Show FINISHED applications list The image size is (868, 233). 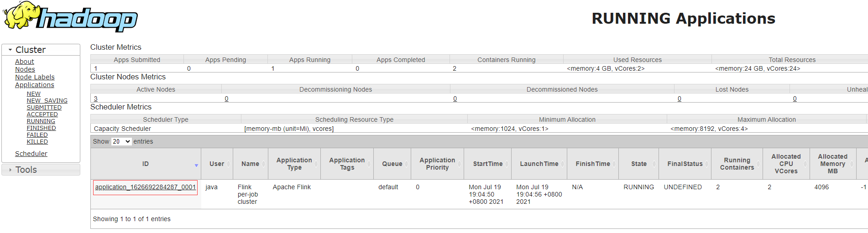coord(42,128)
